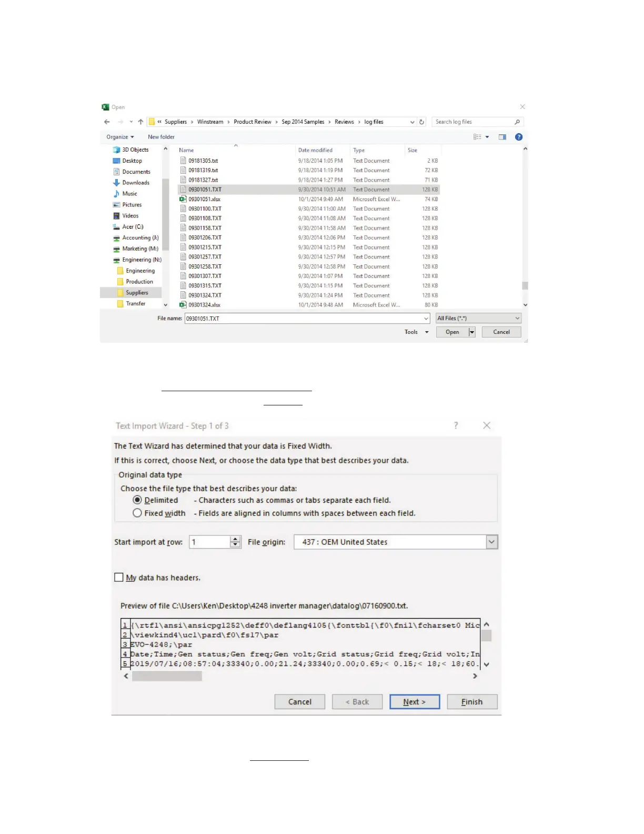Select the Delimited radio button
The height and width of the screenshot is (834, 644).
[x=137, y=500]
